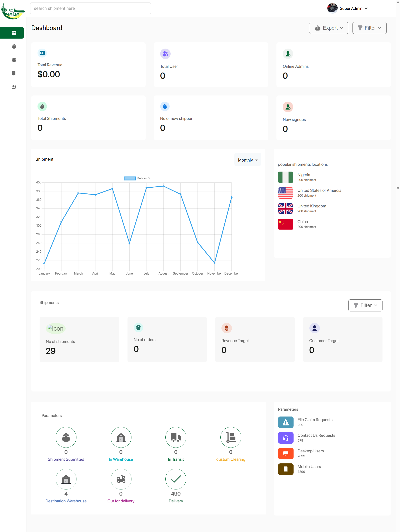
Task: Click the File Claim Requests warning icon
Action: tap(285, 422)
